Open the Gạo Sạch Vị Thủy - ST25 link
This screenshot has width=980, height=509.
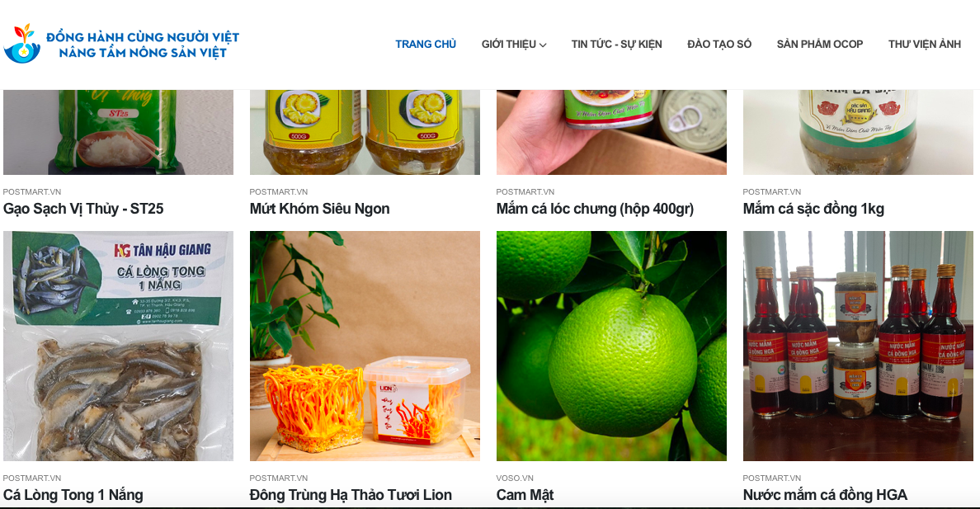point(83,209)
